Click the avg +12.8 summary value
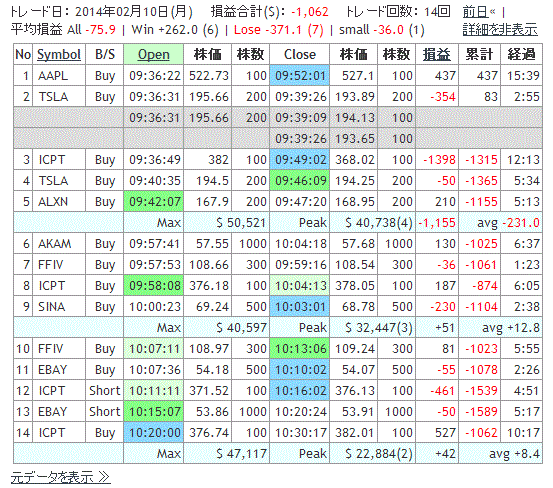The height and width of the screenshot is (488, 553). pos(511,328)
